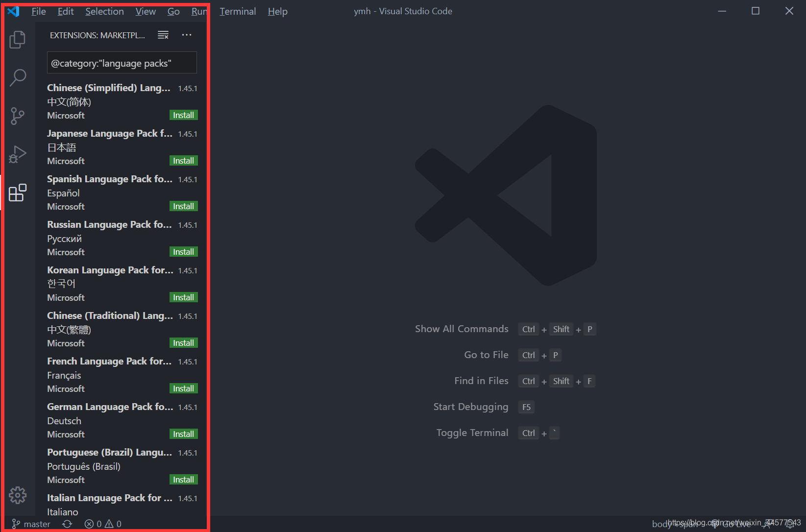The image size is (806, 532).
Task: Open the Explorer view in activity bar
Action: (18, 39)
